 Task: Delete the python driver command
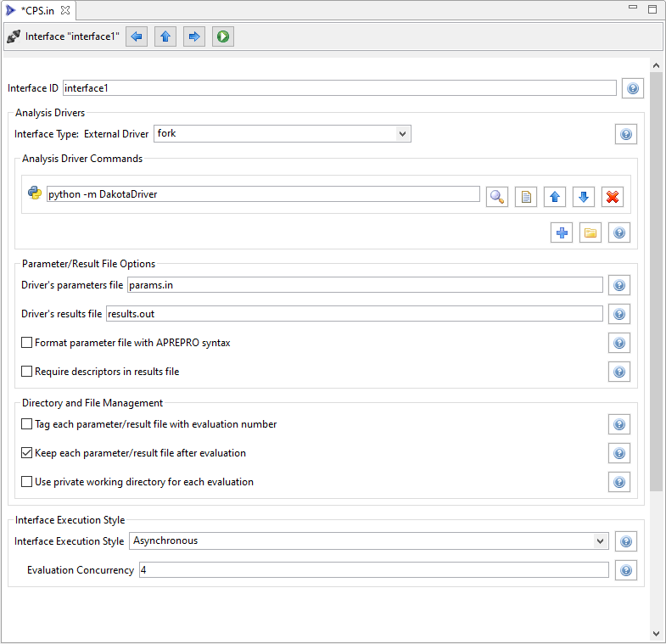613,197
